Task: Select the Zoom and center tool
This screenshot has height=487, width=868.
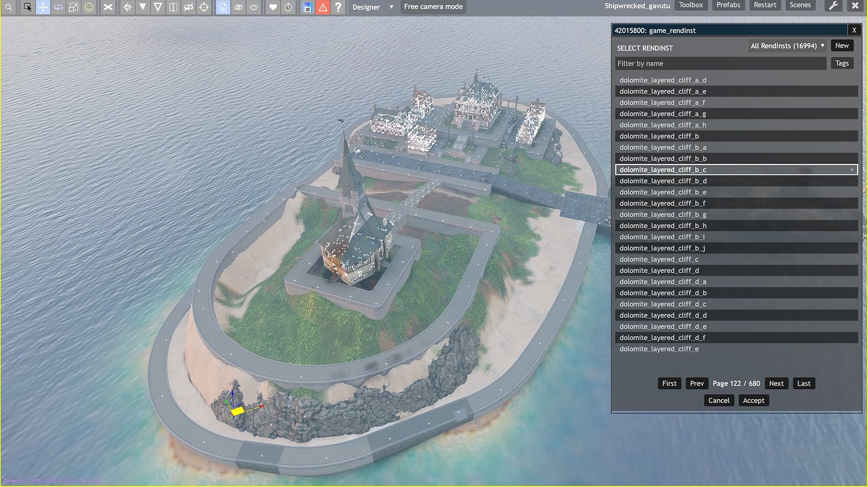Action: coord(8,7)
